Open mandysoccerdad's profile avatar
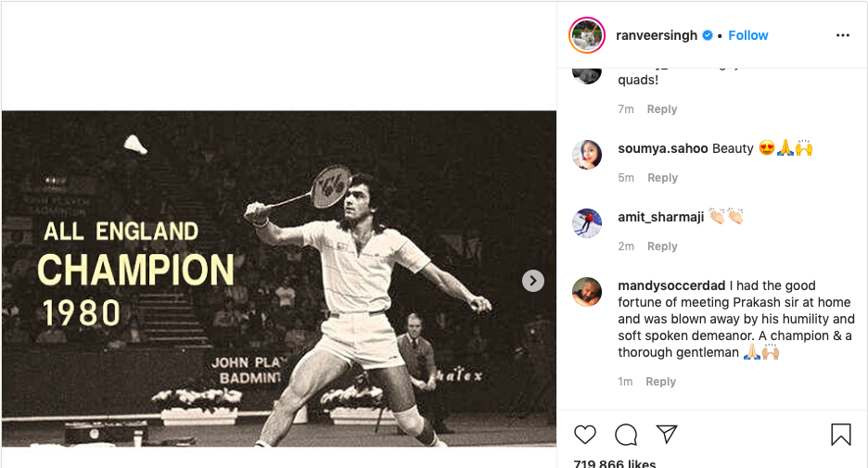868x468 pixels. click(587, 291)
